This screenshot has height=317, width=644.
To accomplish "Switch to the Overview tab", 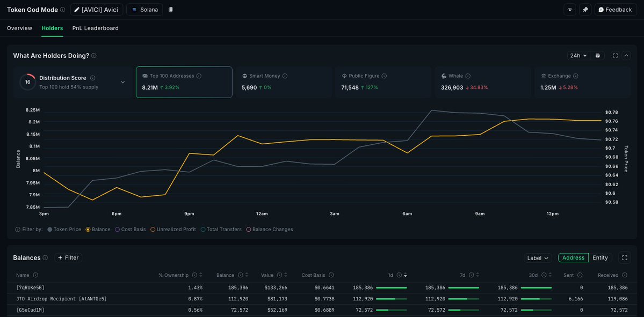I will pos(19,28).
